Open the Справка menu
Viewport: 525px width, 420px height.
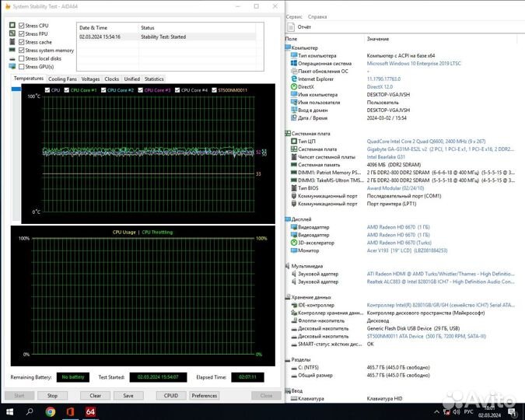(x=317, y=17)
